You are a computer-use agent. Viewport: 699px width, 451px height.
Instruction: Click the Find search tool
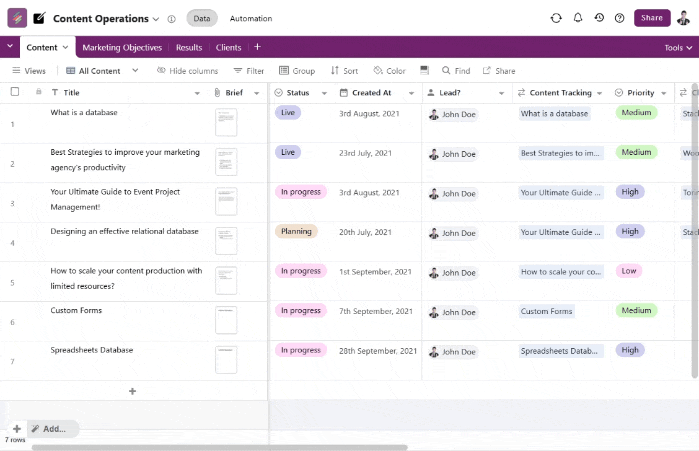coord(454,71)
